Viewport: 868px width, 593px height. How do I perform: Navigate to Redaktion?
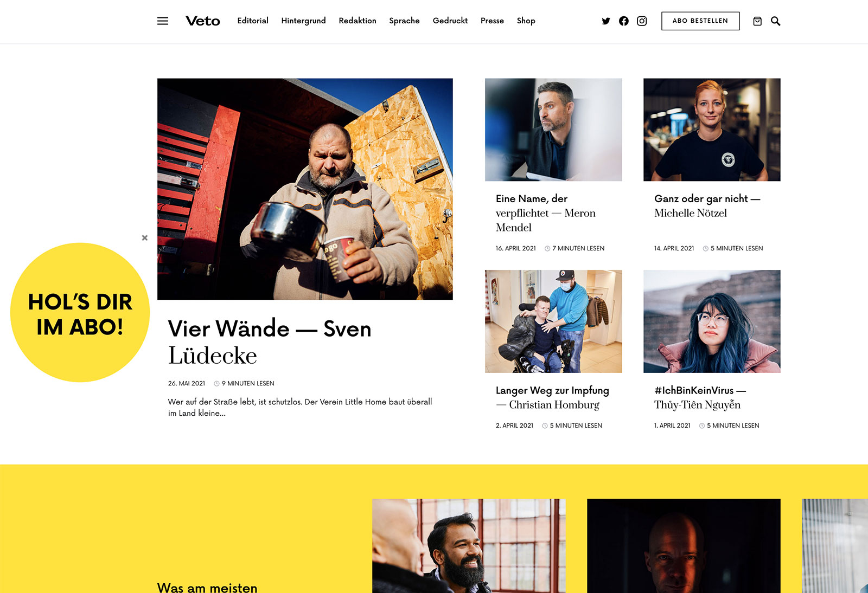point(358,21)
